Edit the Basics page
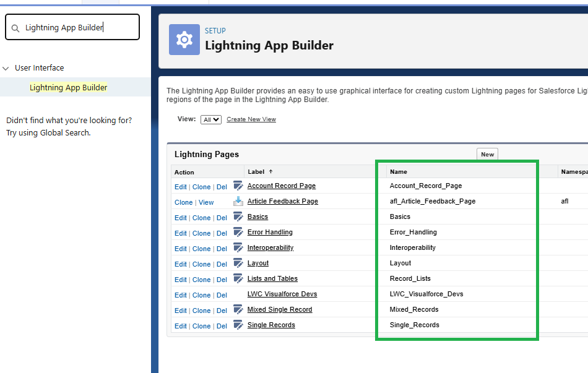The width and height of the screenshot is (588, 373). point(180,218)
